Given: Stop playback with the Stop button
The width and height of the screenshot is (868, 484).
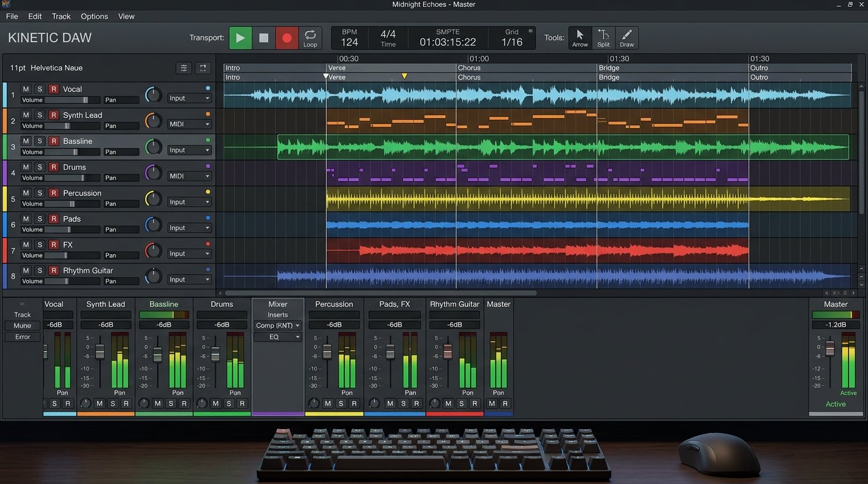Looking at the screenshot, I should 264,38.
